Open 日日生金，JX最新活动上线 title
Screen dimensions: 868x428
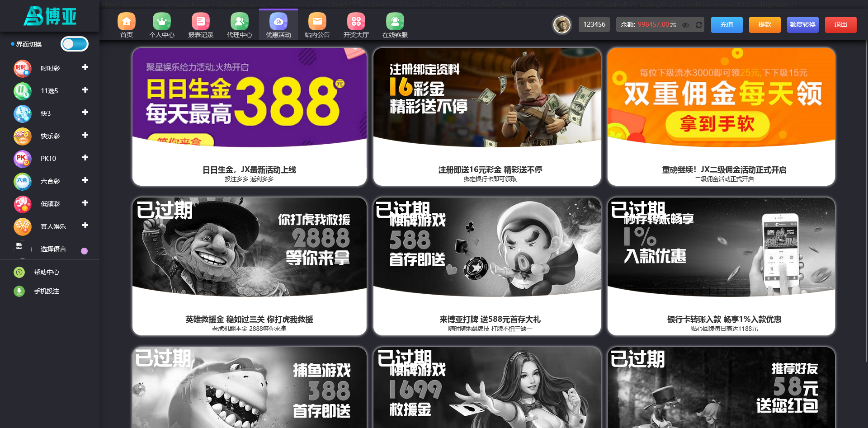click(249, 170)
